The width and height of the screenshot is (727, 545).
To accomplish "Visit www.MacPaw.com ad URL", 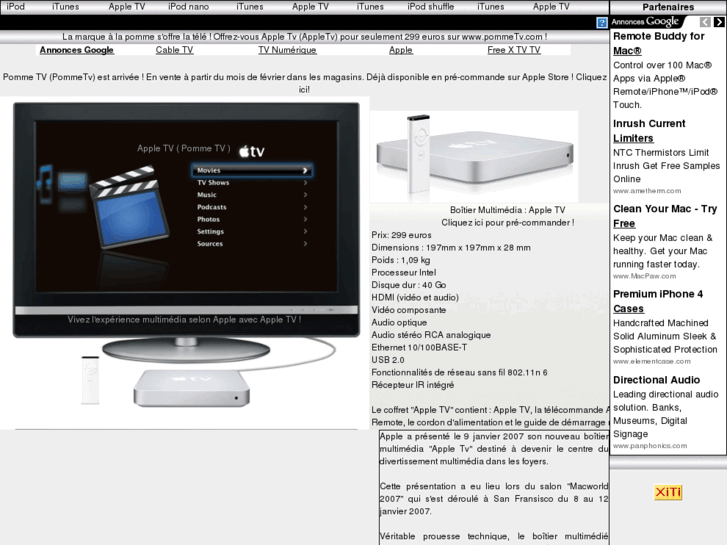I will 644,276.
